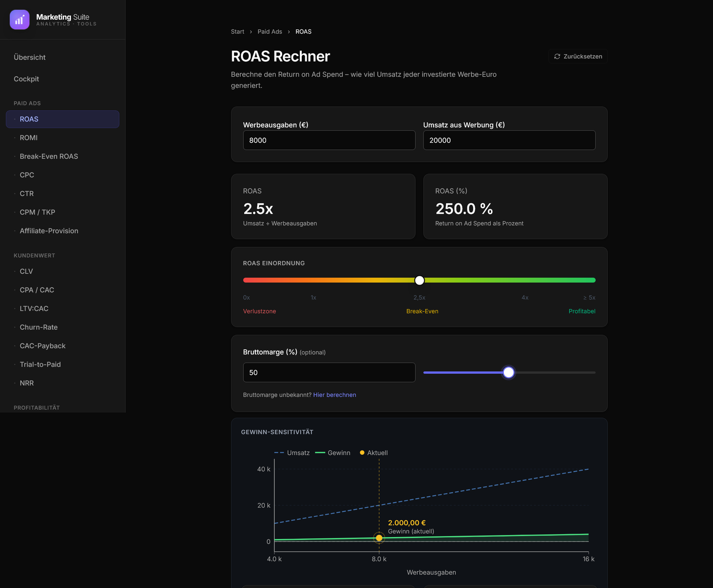
Task: Follow the Hier berechnen link
Action: point(335,395)
